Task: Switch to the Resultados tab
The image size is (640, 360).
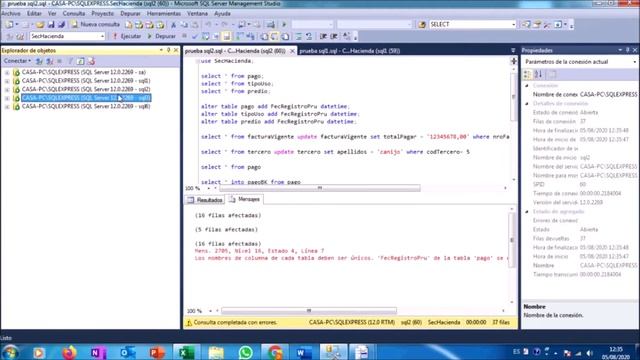Action: [205, 200]
